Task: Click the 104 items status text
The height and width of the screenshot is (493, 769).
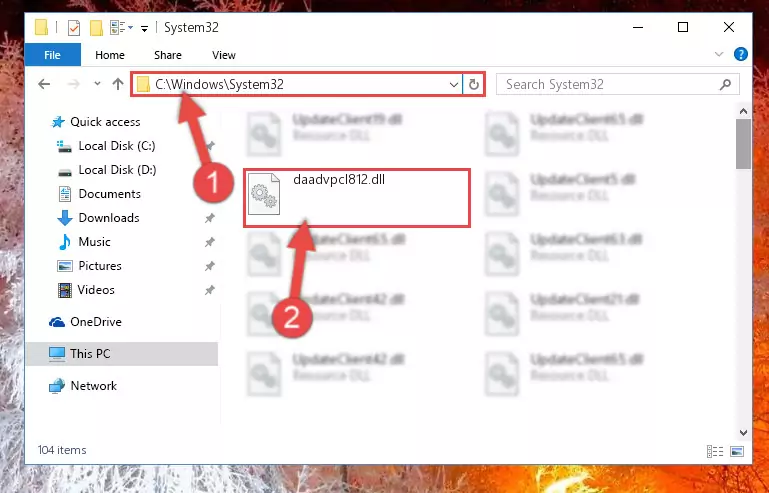Action: [x=62, y=450]
